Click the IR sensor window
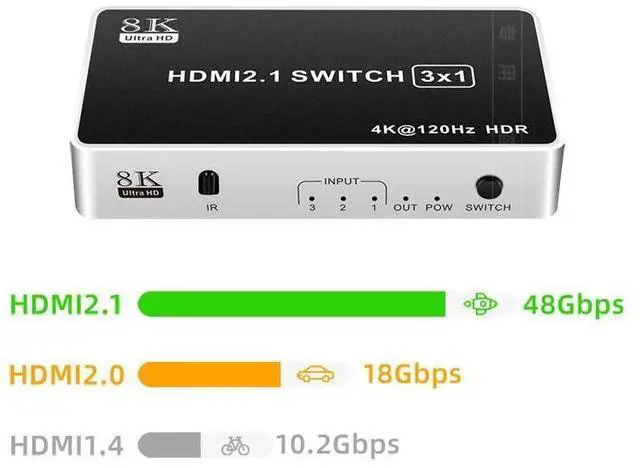 click(208, 183)
